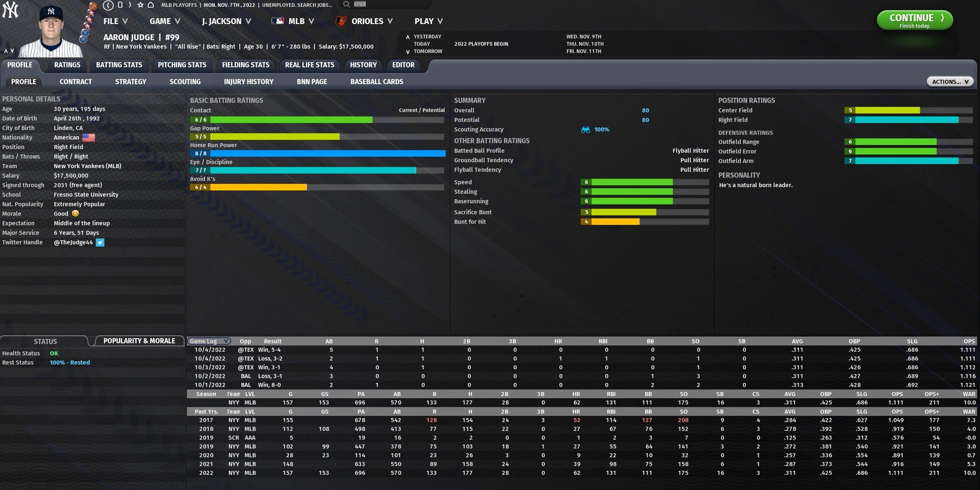Select the 10/1/2022 BAL Win, 8-0 result

269,385
